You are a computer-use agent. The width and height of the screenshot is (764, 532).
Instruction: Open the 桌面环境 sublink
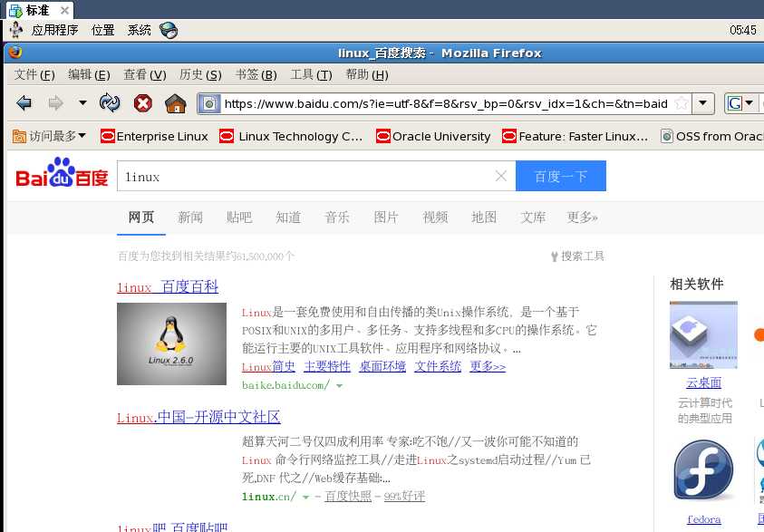click(x=382, y=366)
